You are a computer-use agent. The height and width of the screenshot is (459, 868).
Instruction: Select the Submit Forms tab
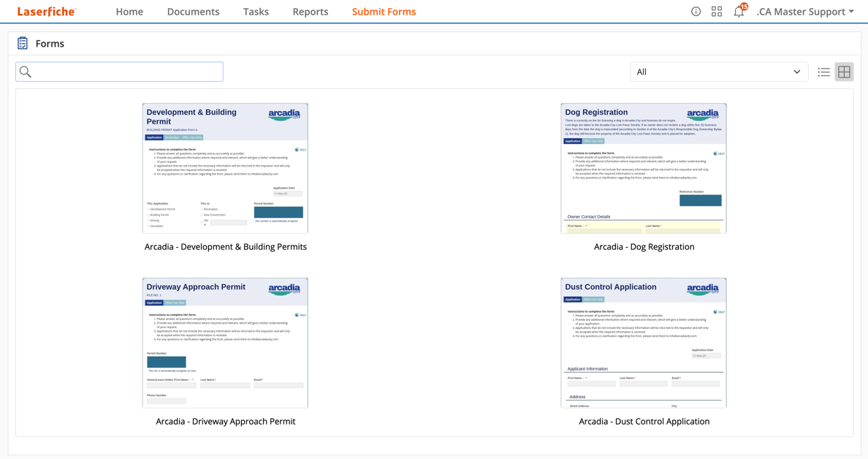(x=384, y=12)
